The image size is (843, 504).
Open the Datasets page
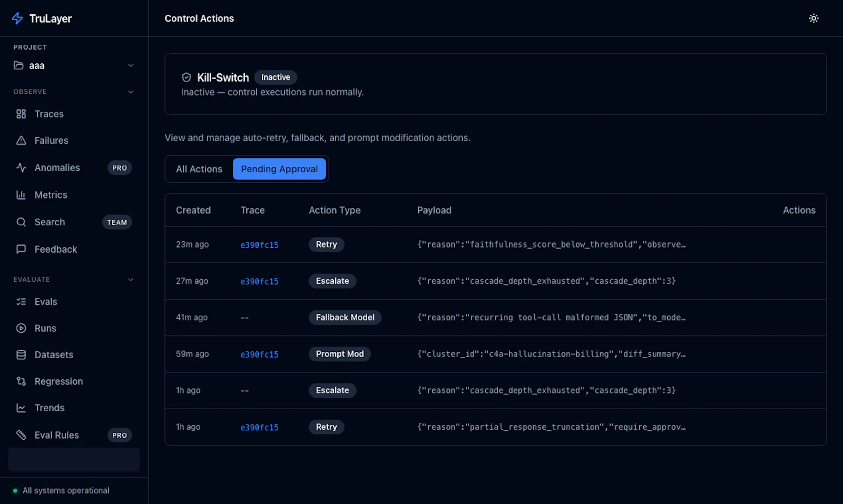(74, 355)
